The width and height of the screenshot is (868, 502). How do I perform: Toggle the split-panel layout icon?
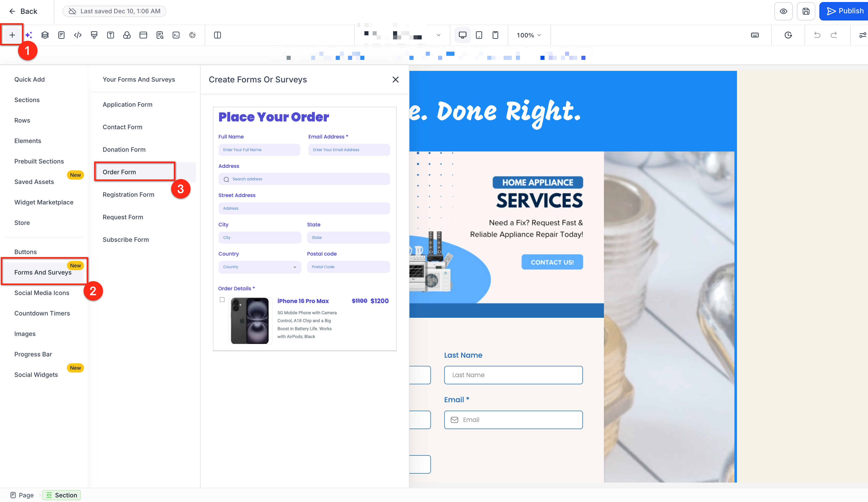pyautogui.click(x=217, y=35)
